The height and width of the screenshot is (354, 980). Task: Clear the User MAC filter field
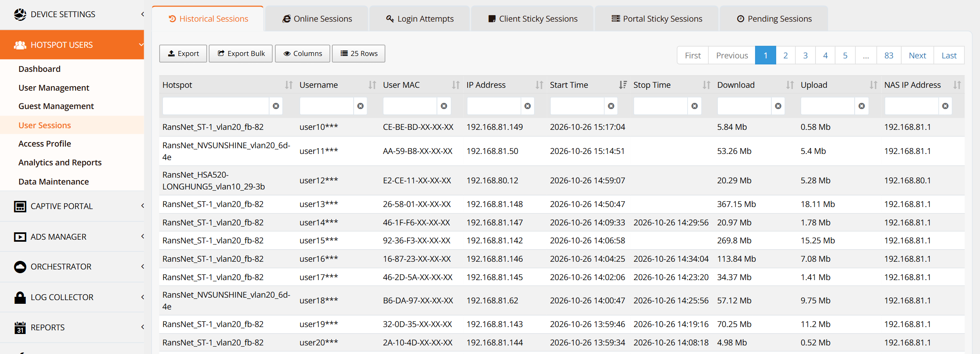coord(444,106)
